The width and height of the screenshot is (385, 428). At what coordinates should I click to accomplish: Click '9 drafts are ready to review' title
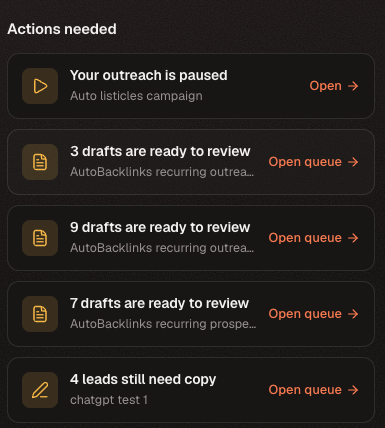160,228
